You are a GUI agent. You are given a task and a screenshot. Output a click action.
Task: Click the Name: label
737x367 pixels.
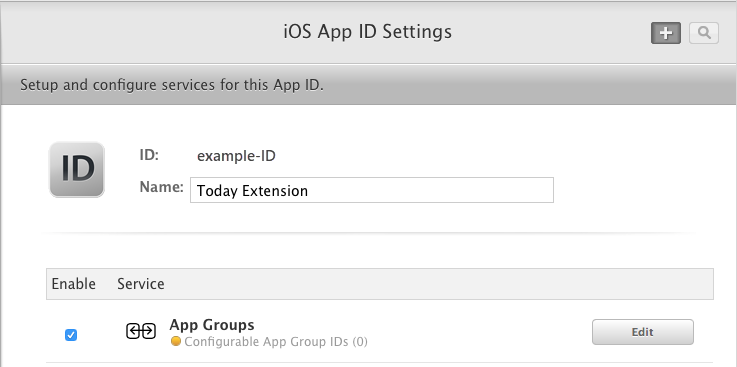[x=161, y=187]
